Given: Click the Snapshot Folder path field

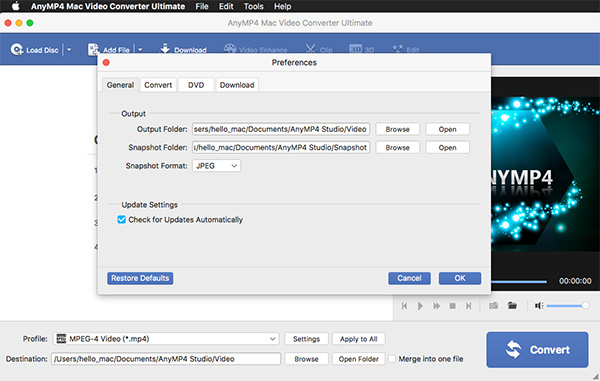Looking at the screenshot, I should coord(281,148).
